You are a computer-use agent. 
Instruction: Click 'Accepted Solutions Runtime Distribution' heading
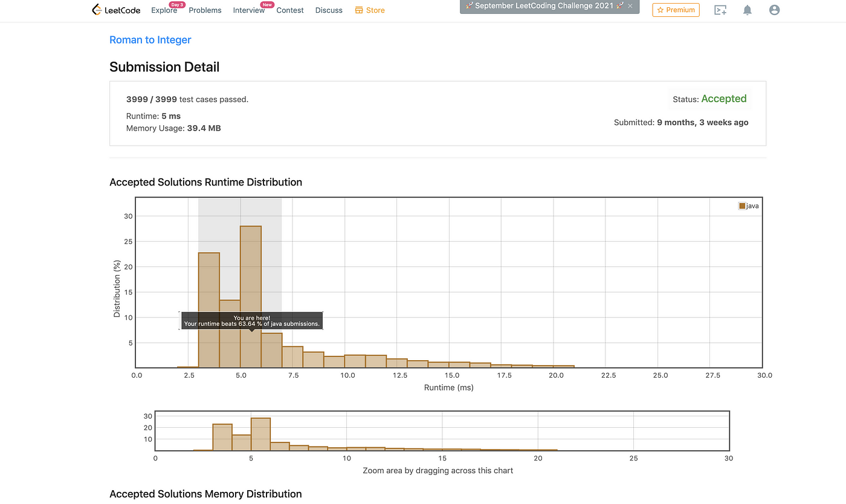[x=205, y=182]
